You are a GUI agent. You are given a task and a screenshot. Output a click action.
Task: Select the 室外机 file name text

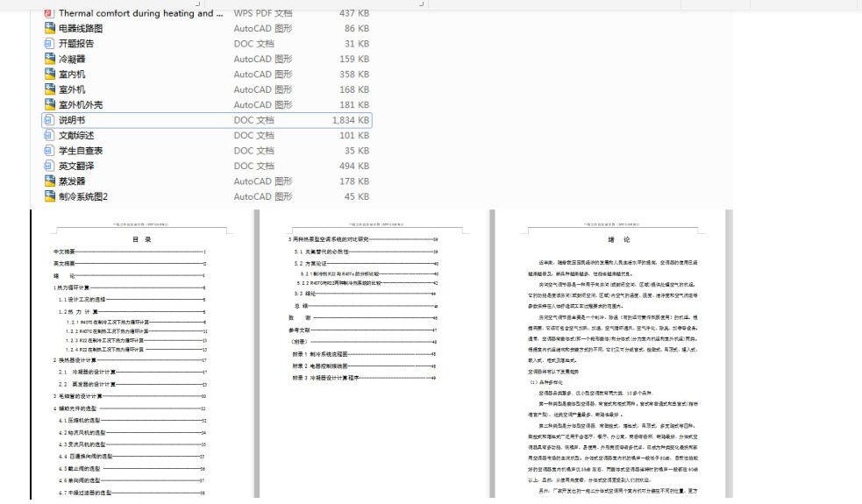[x=72, y=89]
